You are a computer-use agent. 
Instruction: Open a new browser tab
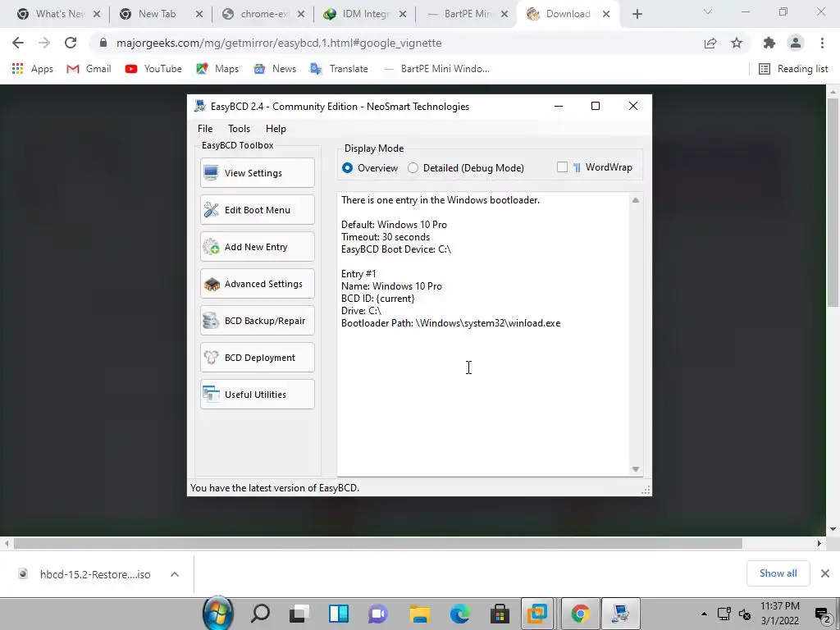(637, 14)
